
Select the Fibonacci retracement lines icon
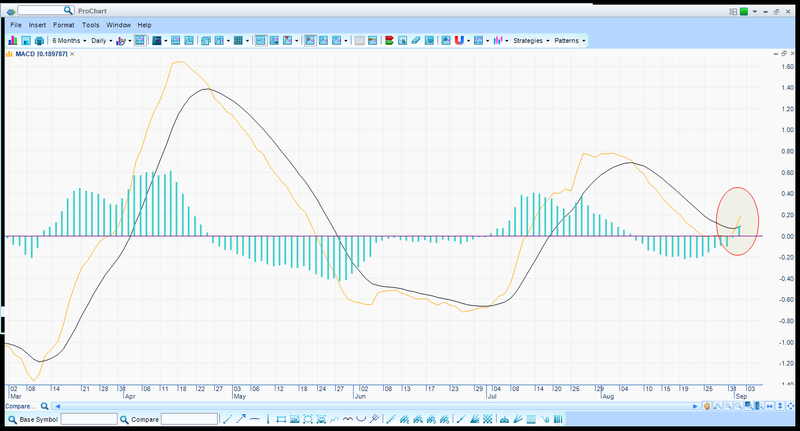531,419
